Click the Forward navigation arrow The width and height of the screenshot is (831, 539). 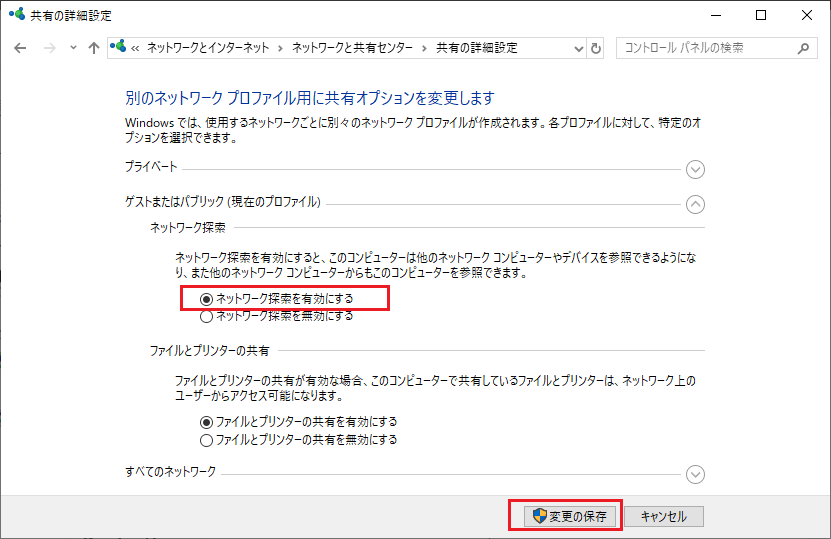coord(48,48)
